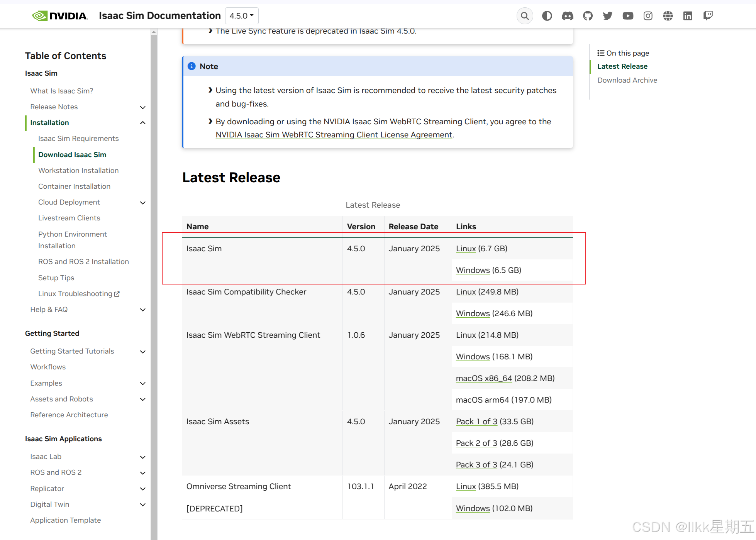
Task: Open the search magnifier icon
Action: [x=525, y=16]
